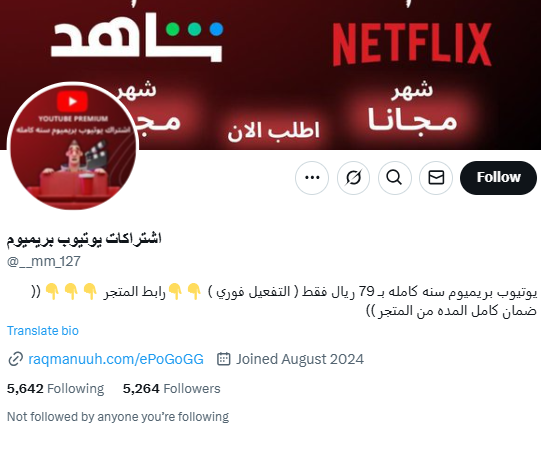This screenshot has width=541, height=454.
Task: Click the 'اطلب الان' banner text
Action: click(x=274, y=131)
